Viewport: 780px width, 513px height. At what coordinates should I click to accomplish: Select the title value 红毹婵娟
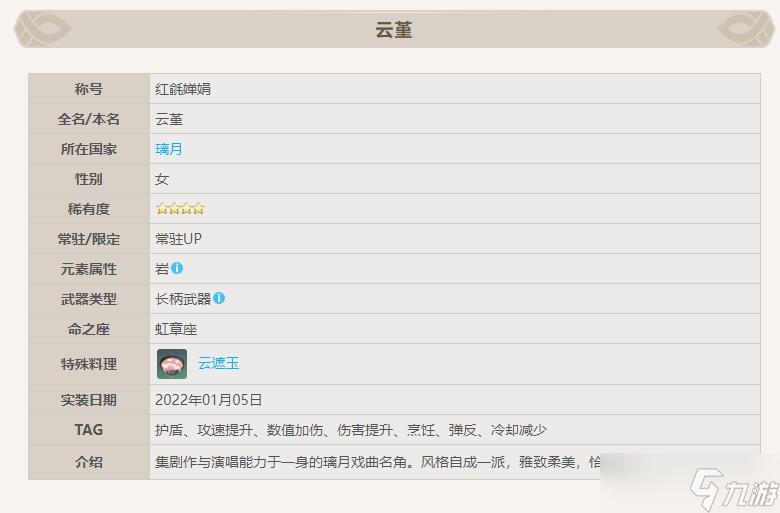point(183,89)
